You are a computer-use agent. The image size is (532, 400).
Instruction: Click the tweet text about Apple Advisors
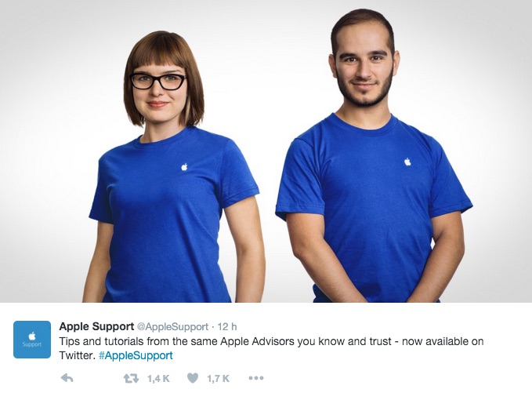271,348
